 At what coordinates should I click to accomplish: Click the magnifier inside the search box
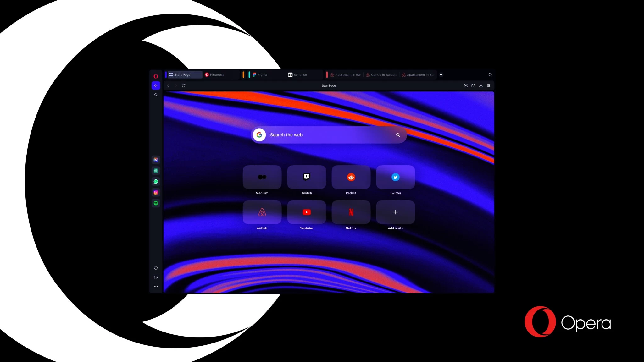(398, 135)
